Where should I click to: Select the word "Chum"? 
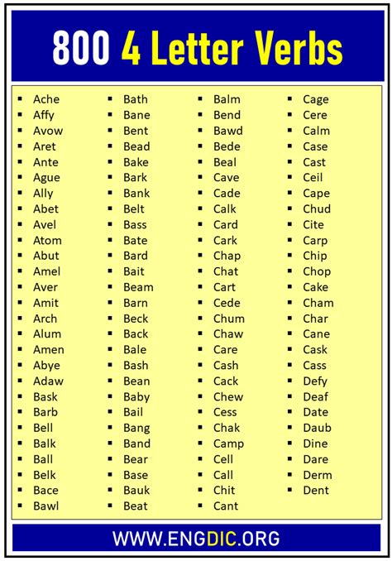click(x=229, y=319)
